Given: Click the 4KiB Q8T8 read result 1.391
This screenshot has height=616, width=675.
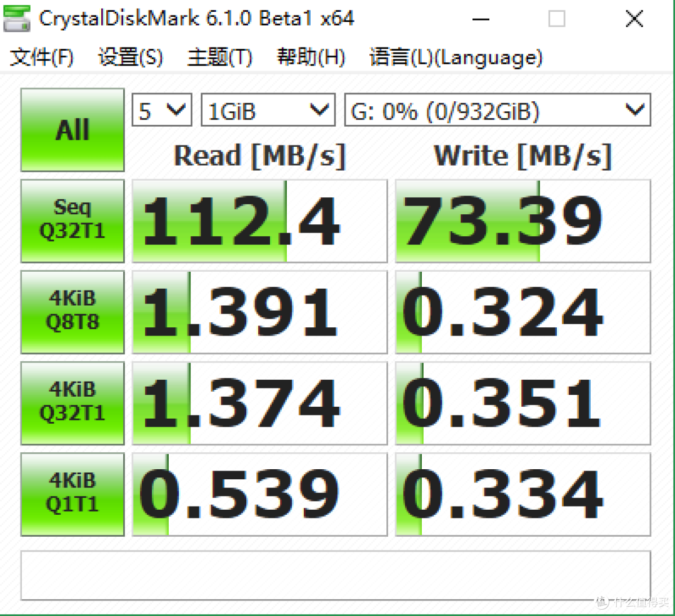Looking at the screenshot, I should (259, 312).
